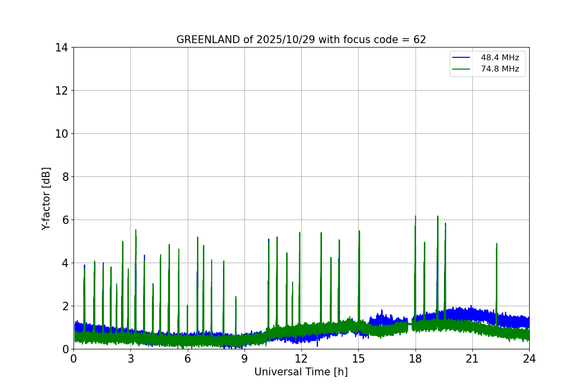The width and height of the screenshot is (588, 392).
Task: Click y-axis tick label 8
Action: [65, 177]
